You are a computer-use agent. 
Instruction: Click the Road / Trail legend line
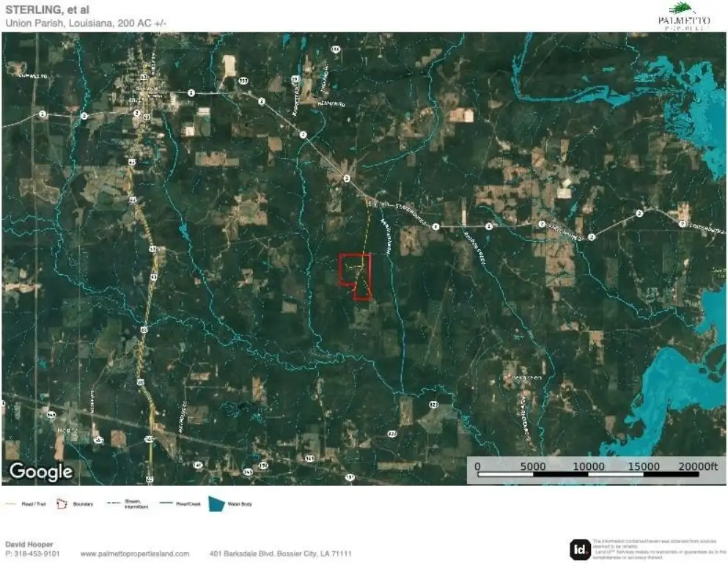click(10, 504)
